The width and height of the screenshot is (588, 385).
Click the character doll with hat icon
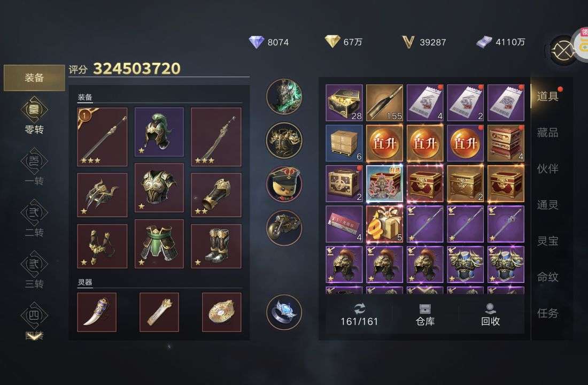[x=284, y=184]
